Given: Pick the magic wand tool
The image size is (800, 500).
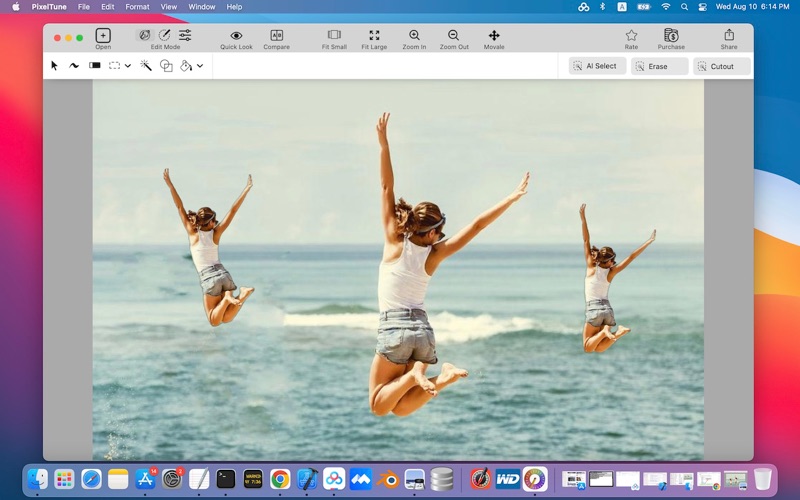Looking at the screenshot, I should pyautogui.click(x=146, y=66).
